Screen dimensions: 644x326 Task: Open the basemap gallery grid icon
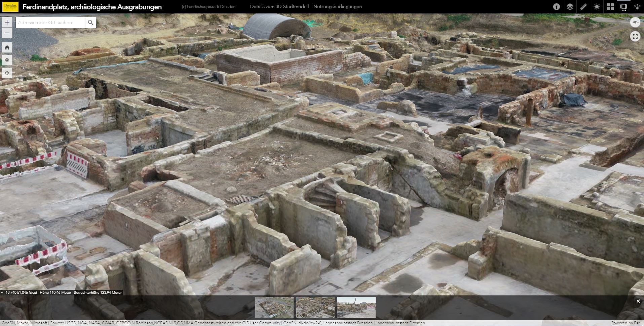click(610, 7)
